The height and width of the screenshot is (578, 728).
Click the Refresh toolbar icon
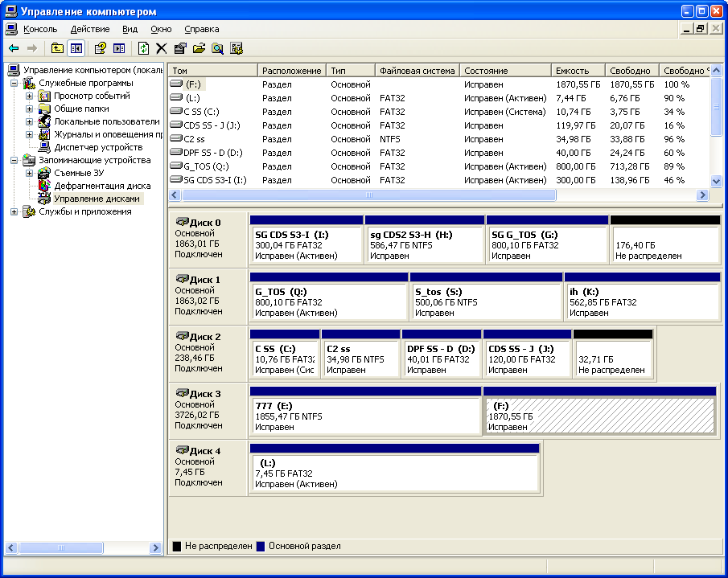[143, 47]
